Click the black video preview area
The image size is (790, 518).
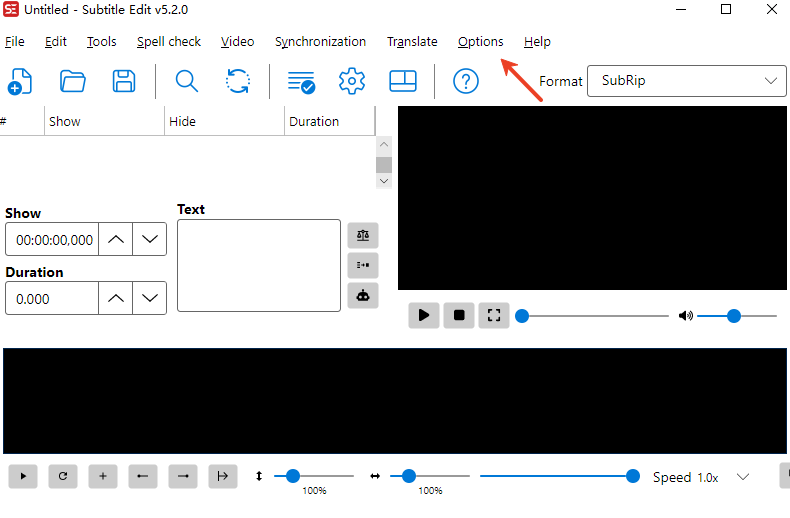click(x=592, y=198)
